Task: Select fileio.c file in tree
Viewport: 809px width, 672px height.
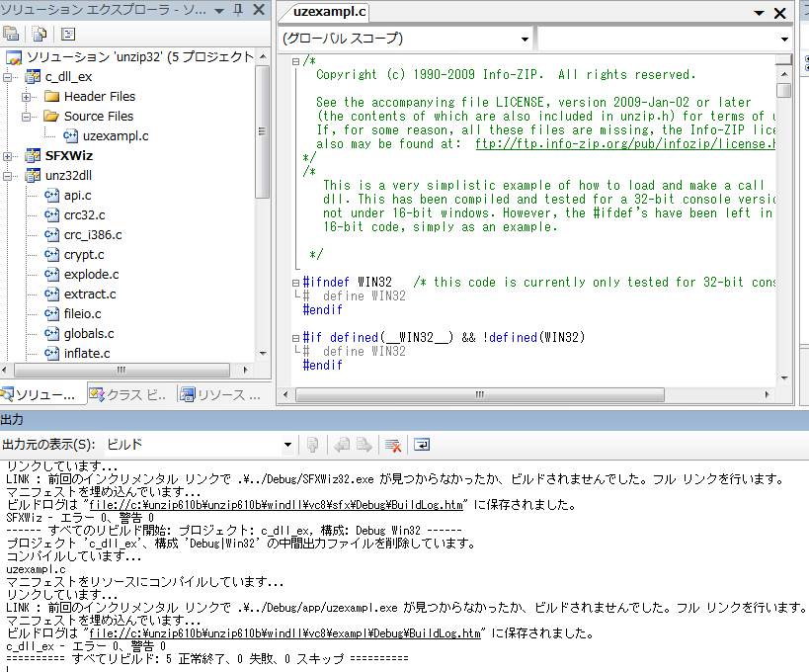Action: coord(82,314)
